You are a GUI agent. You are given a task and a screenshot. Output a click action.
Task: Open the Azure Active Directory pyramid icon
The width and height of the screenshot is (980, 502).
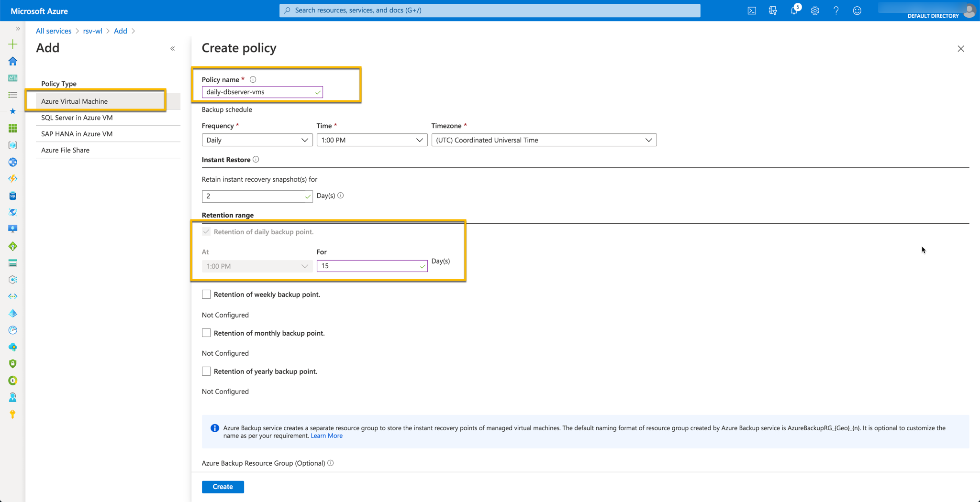[x=13, y=313]
